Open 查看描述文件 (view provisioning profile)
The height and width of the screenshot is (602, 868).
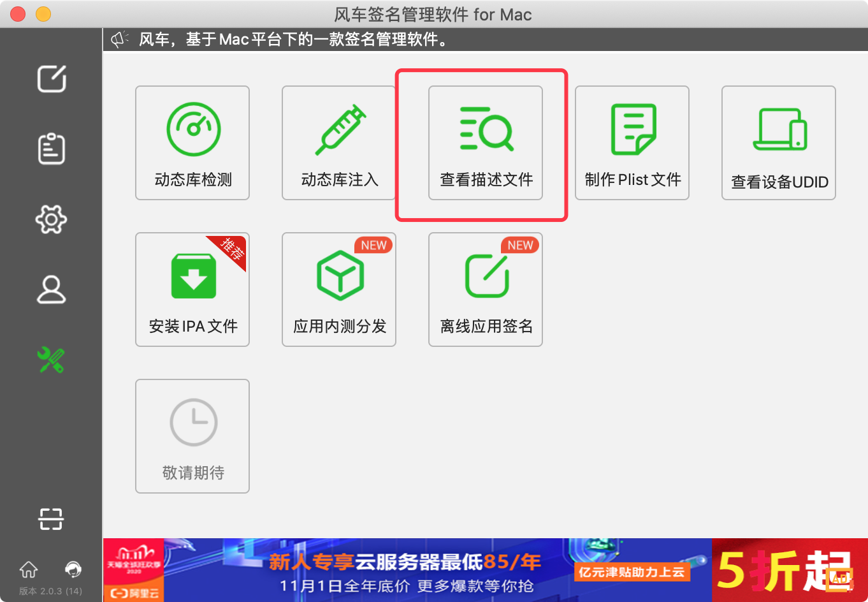click(485, 143)
